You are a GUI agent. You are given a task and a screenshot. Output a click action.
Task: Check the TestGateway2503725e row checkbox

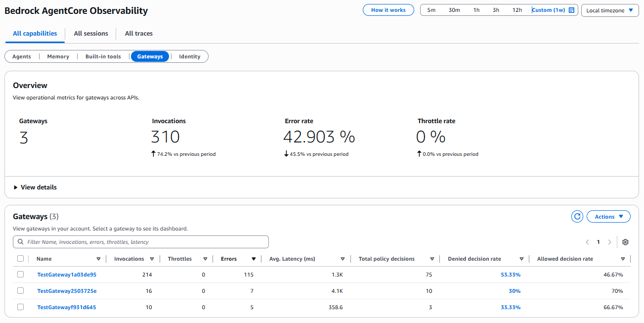point(20,291)
